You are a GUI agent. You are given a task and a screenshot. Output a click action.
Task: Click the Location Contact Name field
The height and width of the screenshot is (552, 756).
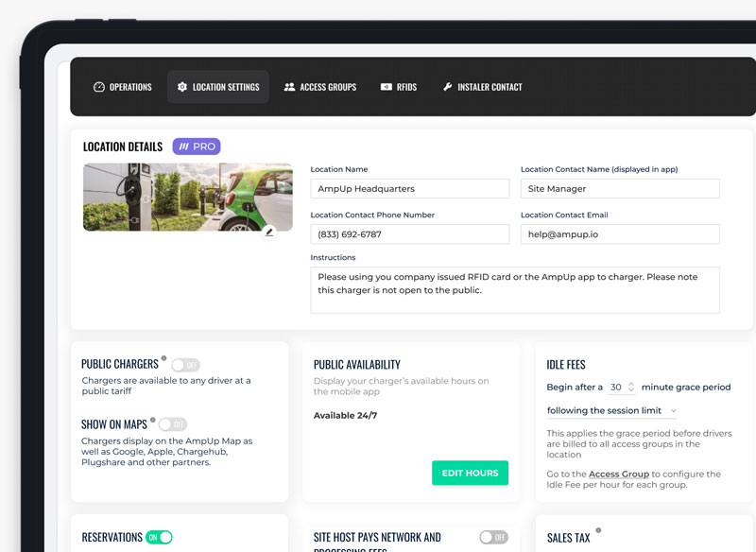pos(620,188)
